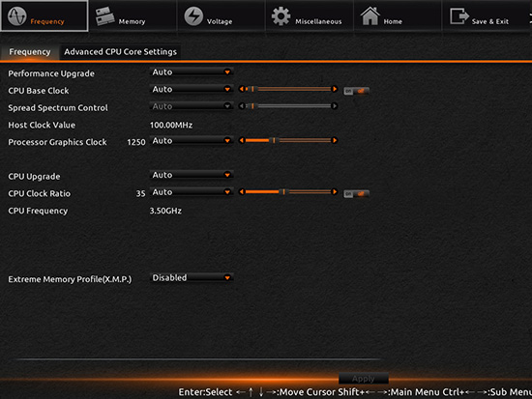Select the CPU Clock Ratio label
532x399 pixels.
pyautogui.click(x=40, y=193)
